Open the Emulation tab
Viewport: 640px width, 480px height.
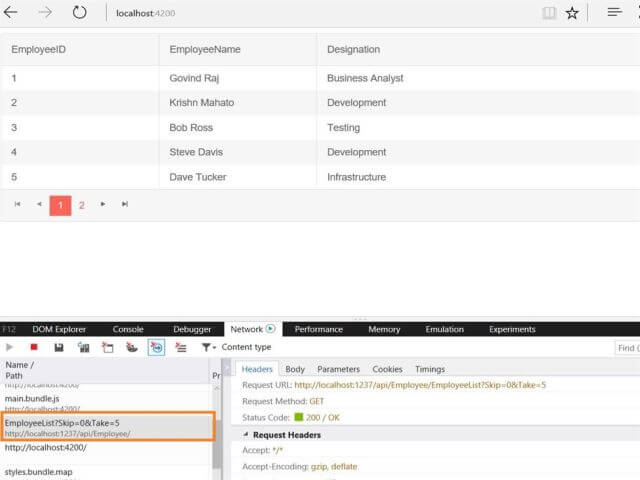(444, 329)
